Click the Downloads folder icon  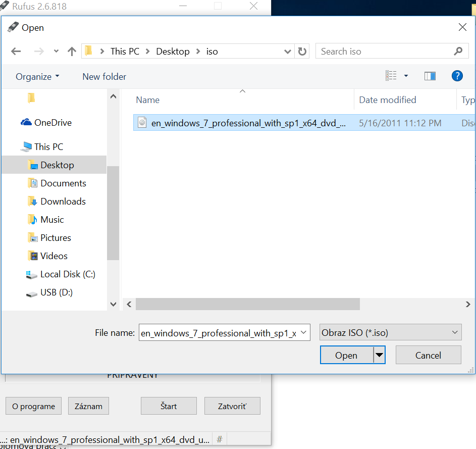33,202
